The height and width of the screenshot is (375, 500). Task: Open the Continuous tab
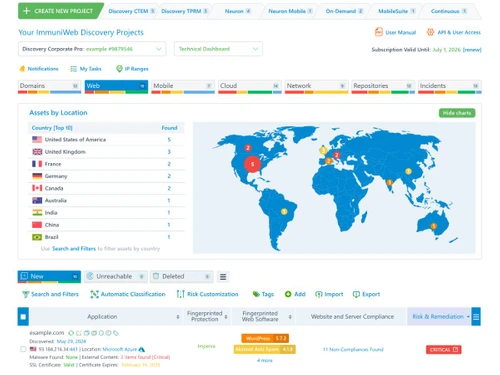(x=449, y=11)
